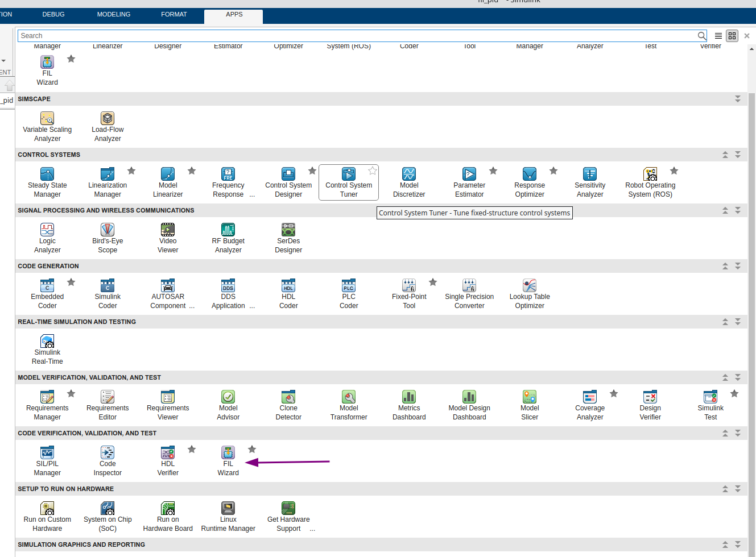756x557 pixels.
Task: Launch Model Linearizer
Action: click(168, 182)
